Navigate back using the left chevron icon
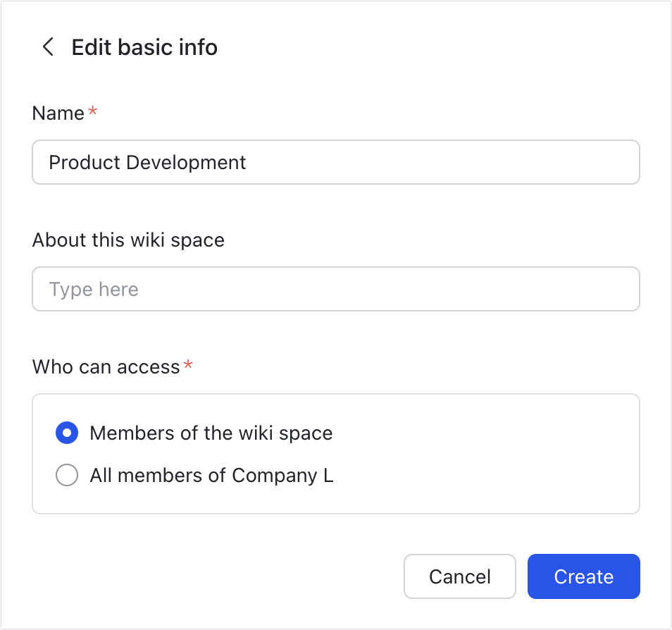The height and width of the screenshot is (630, 672). (x=47, y=47)
